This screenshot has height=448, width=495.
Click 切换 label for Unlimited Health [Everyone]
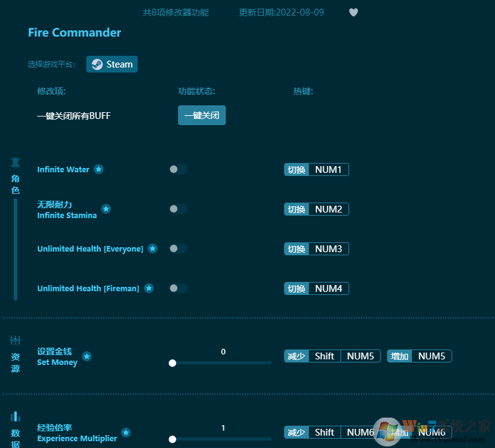pos(297,249)
